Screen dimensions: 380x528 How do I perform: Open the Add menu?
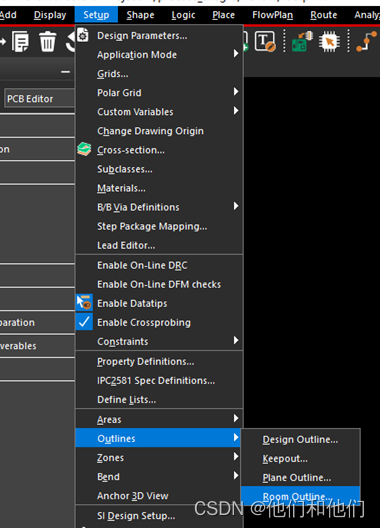click(x=8, y=15)
